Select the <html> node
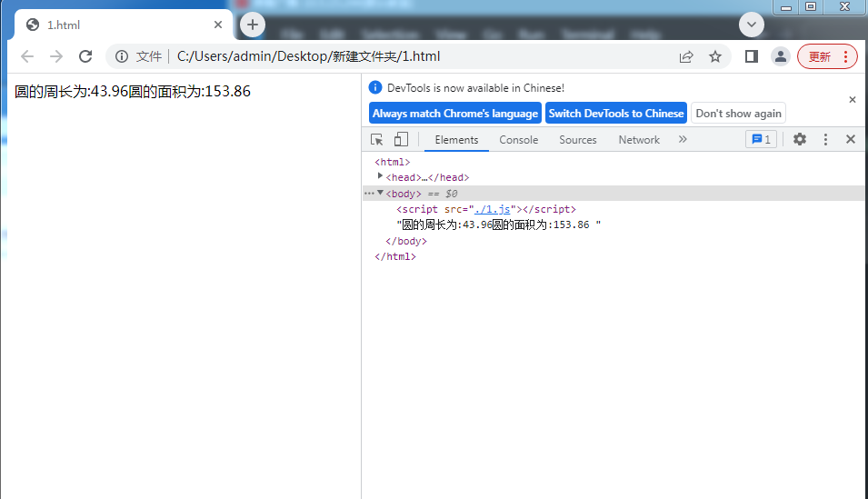868x499 pixels. click(x=393, y=162)
